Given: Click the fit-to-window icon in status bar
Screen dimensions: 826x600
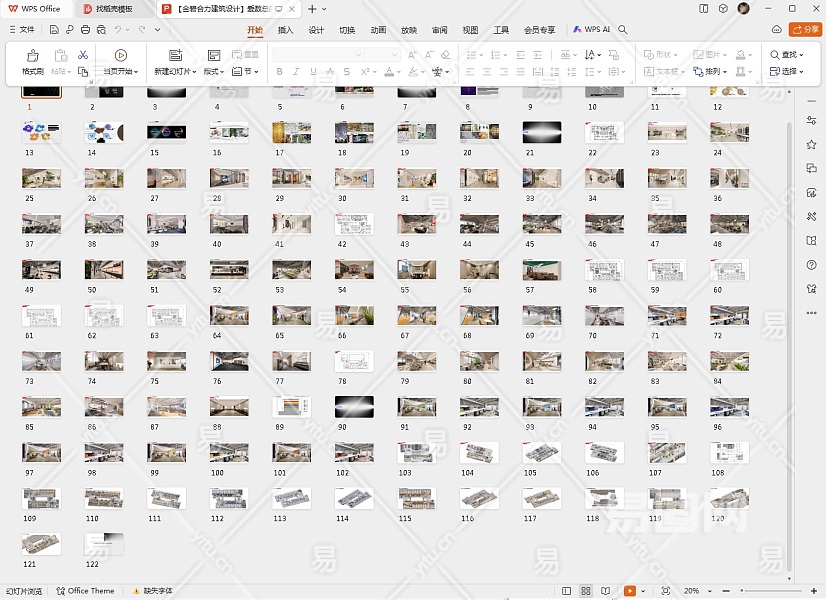Looking at the screenshot, I should pos(666,591).
